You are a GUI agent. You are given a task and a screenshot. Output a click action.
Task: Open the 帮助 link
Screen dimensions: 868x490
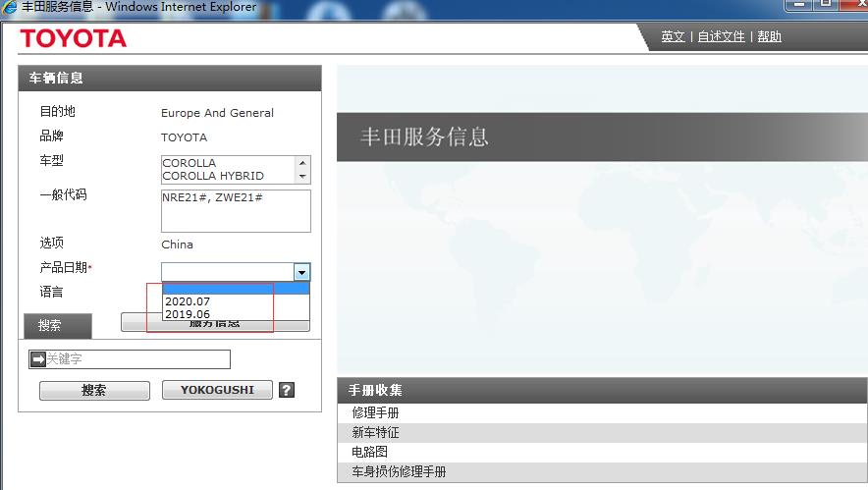(770, 36)
